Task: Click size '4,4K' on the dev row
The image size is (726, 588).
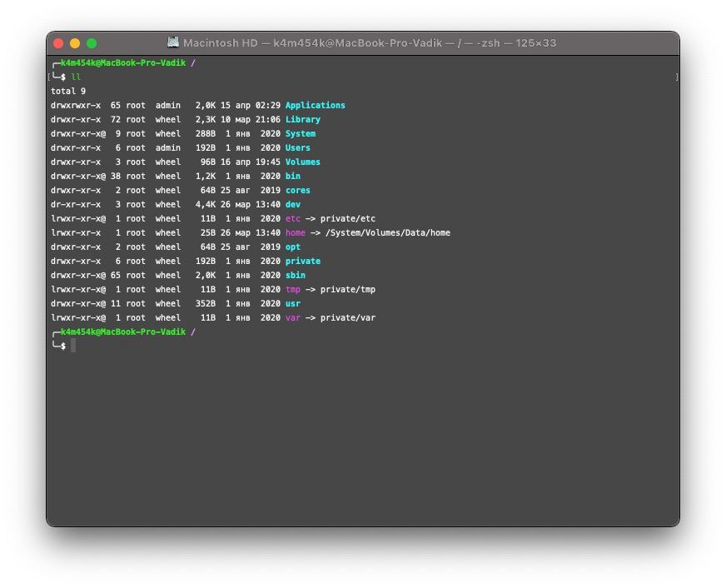Action: pos(205,204)
